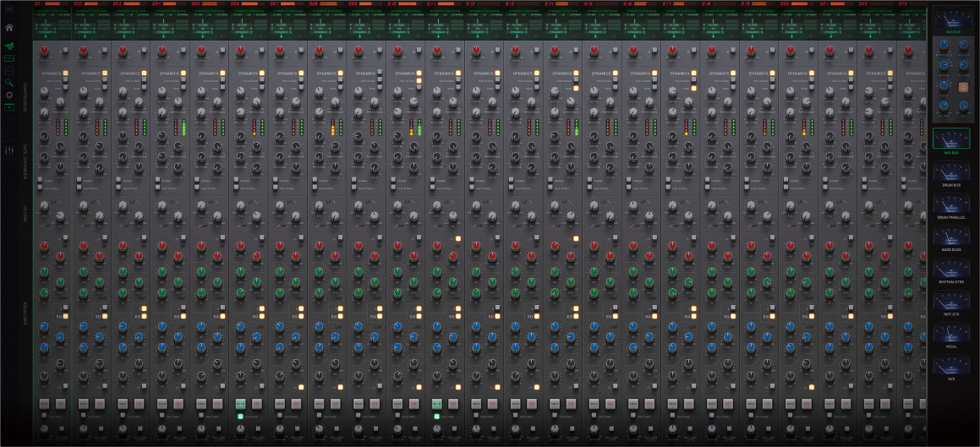Image resolution: width=980 pixels, height=447 pixels.
Task: Toggle the EQ in button on channel 001
Action: click(66, 316)
